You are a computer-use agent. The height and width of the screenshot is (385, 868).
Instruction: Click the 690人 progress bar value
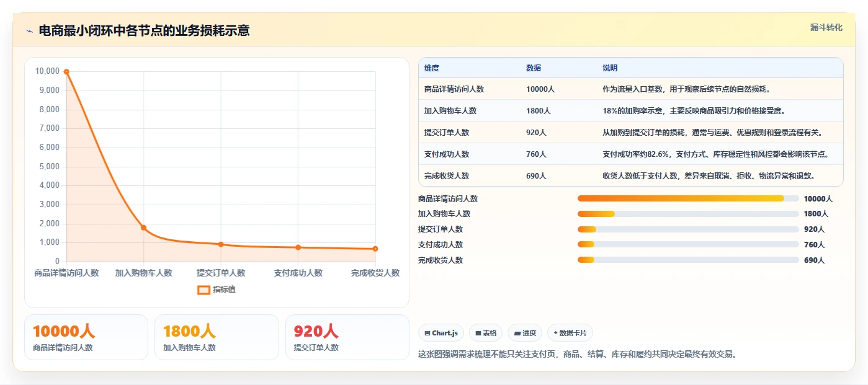click(814, 260)
